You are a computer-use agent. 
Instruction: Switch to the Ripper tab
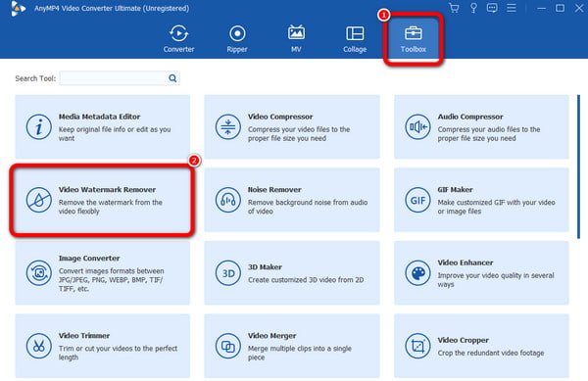237,39
